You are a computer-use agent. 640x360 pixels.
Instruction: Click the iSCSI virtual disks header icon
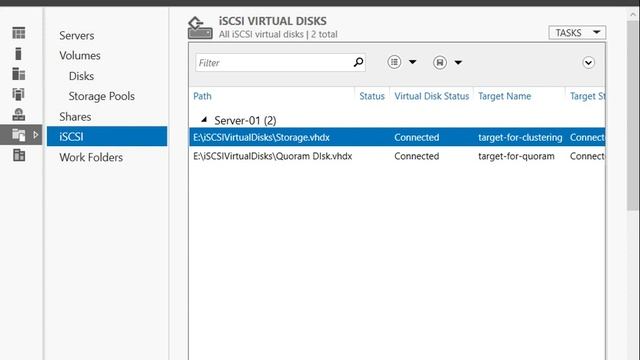click(x=200, y=28)
